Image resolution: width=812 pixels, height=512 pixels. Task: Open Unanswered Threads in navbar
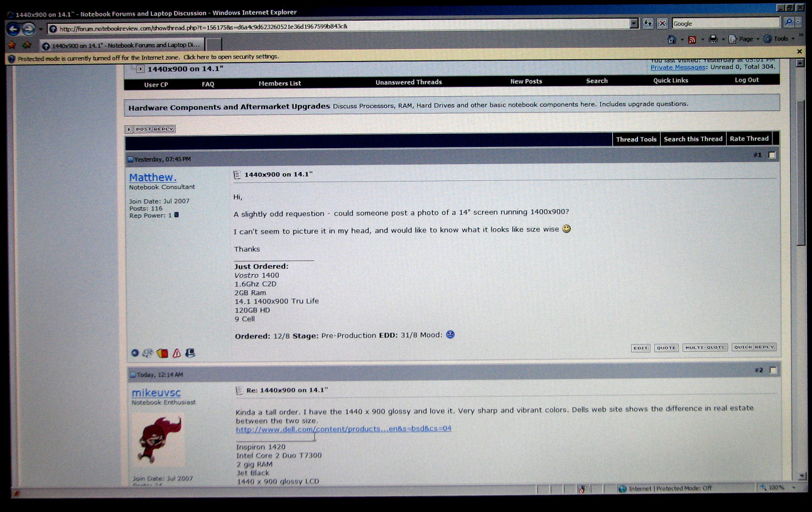pyautogui.click(x=409, y=82)
